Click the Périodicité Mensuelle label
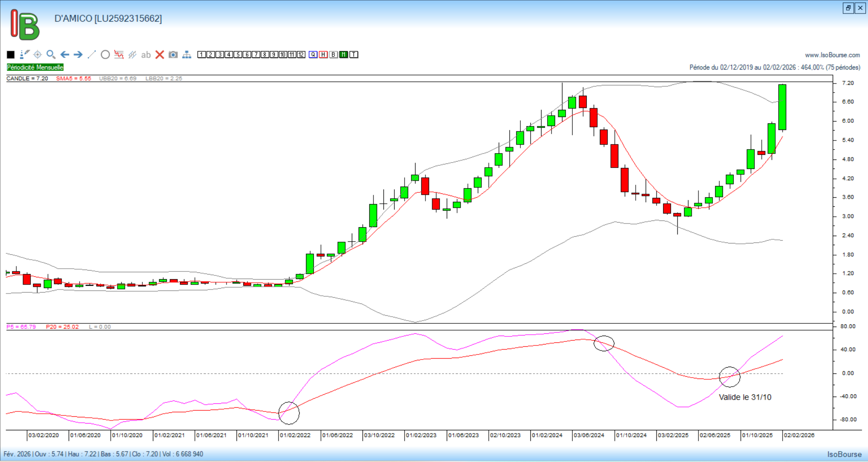Screen dimensions: 868x462 tap(35, 67)
